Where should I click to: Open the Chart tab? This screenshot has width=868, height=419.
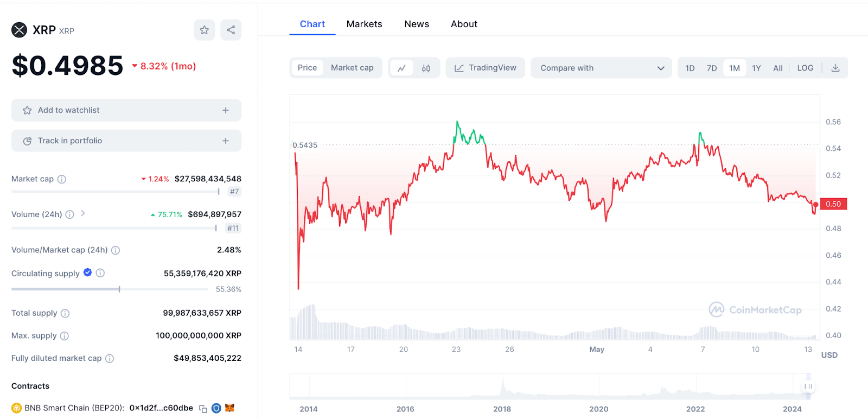[x=312, y=24]
